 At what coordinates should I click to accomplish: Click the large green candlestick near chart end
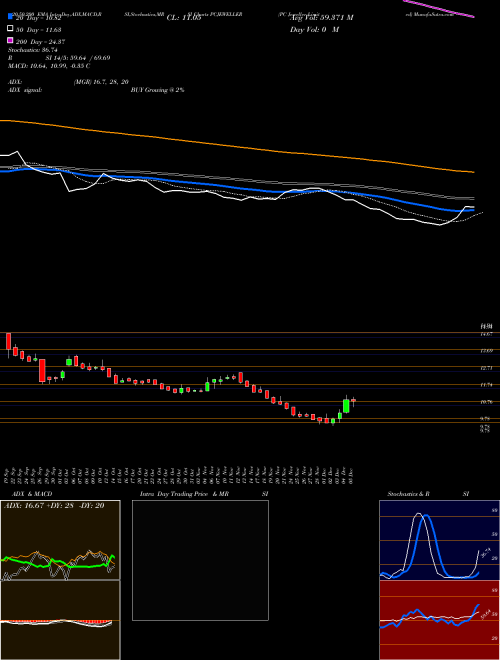pyautogui.click(x=346, y=406)
